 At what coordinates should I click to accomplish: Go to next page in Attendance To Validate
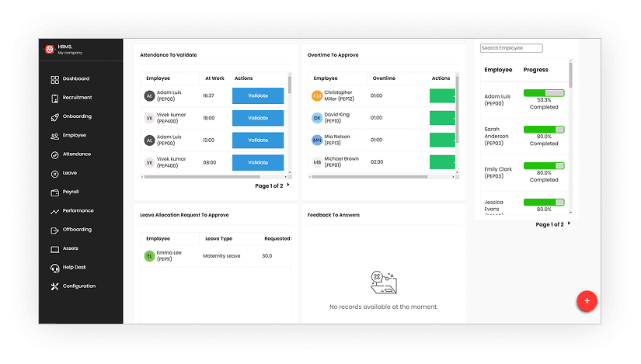pyautogui.click(x=288, y=185)
